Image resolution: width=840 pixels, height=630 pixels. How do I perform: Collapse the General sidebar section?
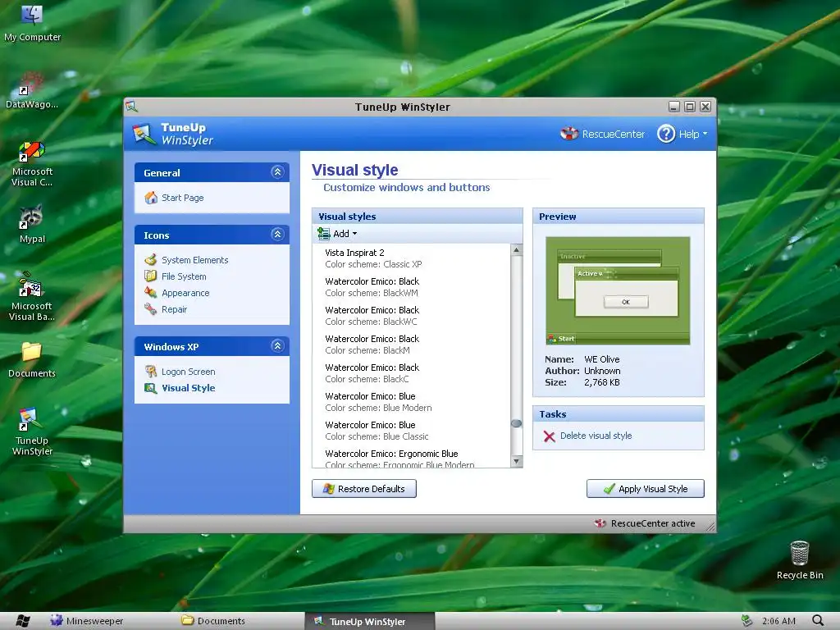point(277,172)
